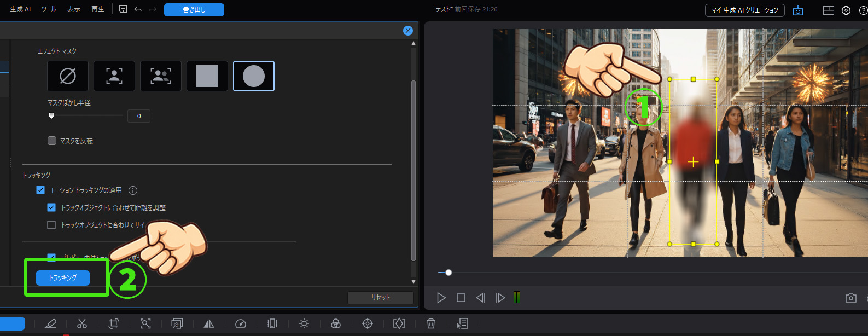The height and width of the screenshot is (336, 868).
Task: Click the mask blur radius value field
Action: [x=139, y=116]
